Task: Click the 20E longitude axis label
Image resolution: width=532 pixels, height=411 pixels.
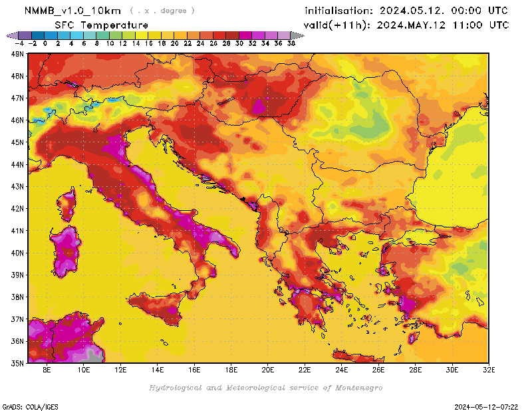Action: click(268, 370)
